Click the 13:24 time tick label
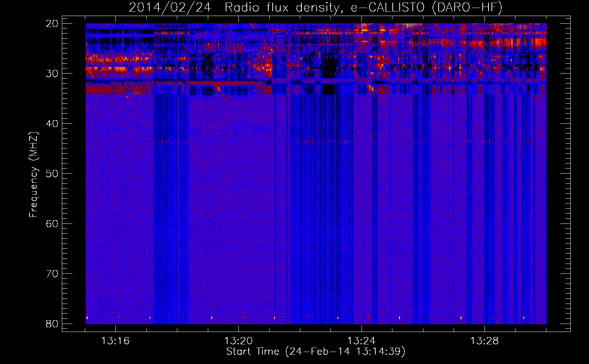The width and height of the screenshot is (589, 364). tap(361, 341)
